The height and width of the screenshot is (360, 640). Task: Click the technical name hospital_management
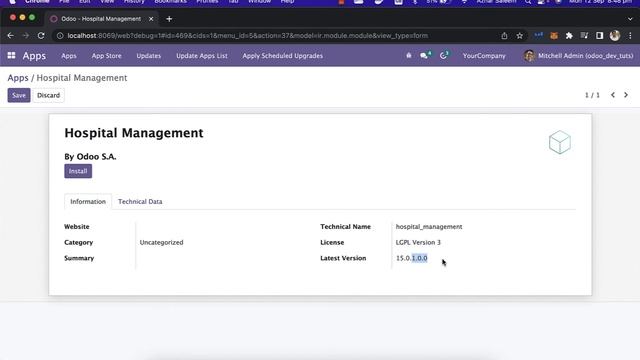429,227
